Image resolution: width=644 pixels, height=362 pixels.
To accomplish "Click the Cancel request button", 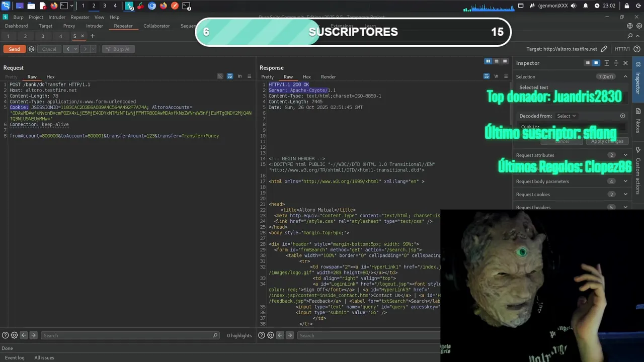I will (49, 49).
